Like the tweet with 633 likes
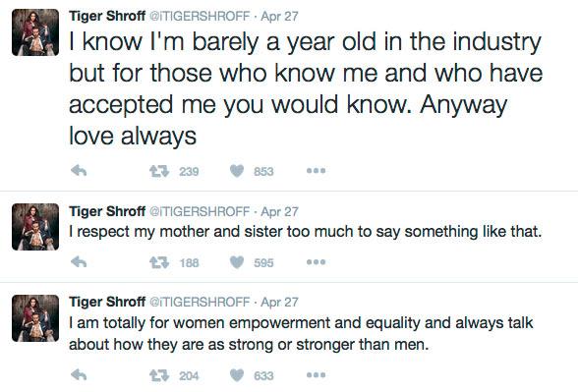 pos(237,375)
